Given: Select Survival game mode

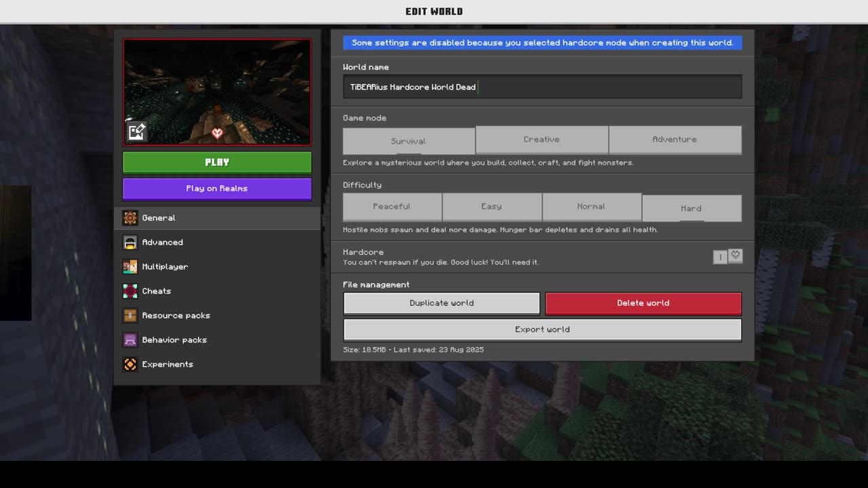Looking at the screenshot, I should [408, 141].
